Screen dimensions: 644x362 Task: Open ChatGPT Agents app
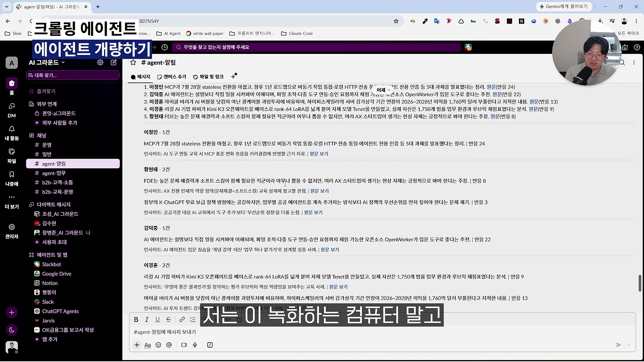(73, 311)
